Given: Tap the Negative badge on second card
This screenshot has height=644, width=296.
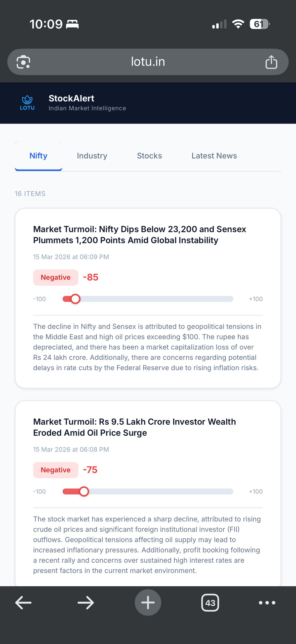Looking at the screenshot, I should coord(56,470).
